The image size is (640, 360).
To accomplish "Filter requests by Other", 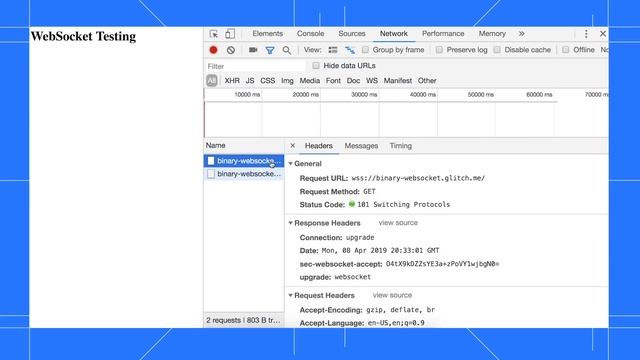I will (427, 81).
